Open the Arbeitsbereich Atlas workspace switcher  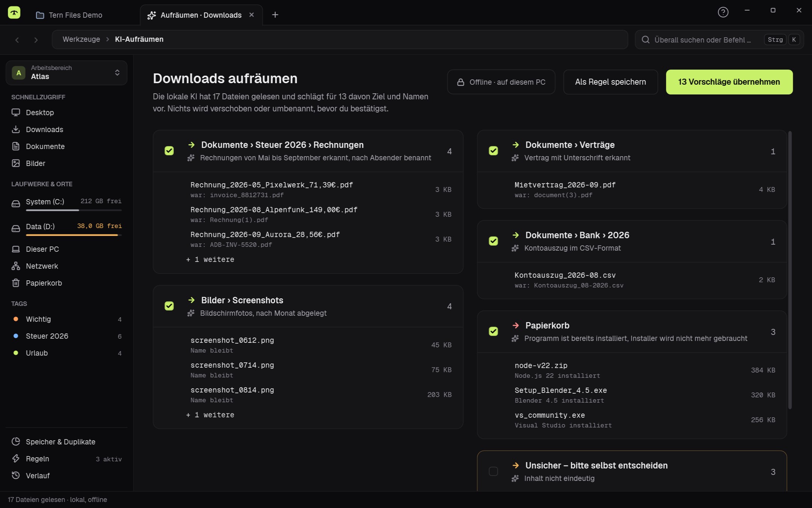(67, 73)
